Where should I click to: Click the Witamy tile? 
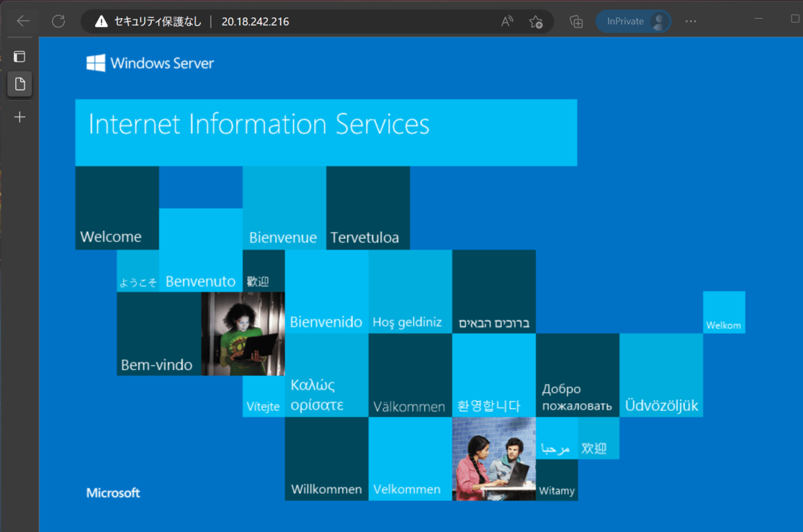tap(557, 480)
